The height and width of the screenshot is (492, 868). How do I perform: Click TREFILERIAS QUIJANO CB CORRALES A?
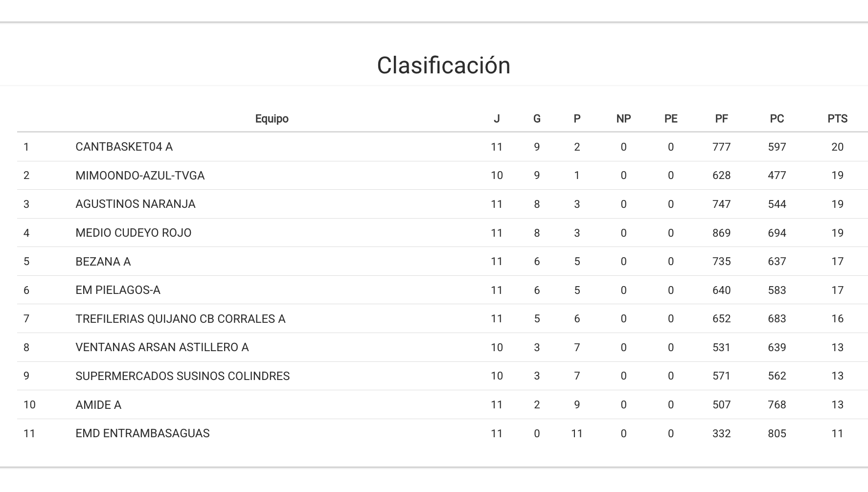point(180,319)
